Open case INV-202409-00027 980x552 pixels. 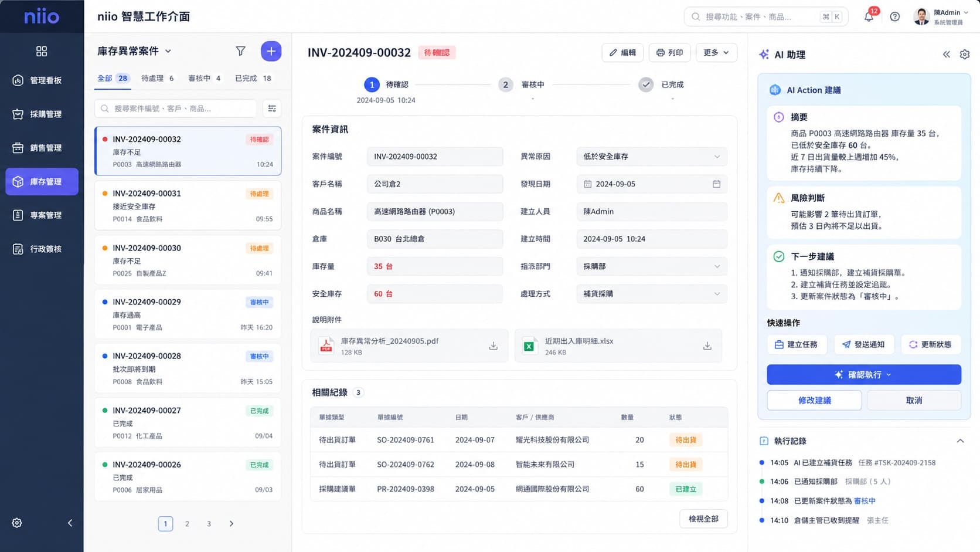point(188,423)
